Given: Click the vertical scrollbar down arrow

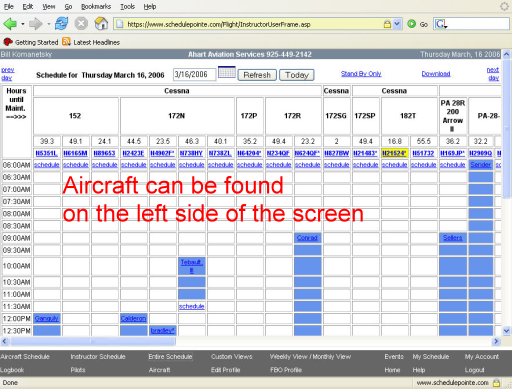Looking at the screenshot, I should pos(506,331).
